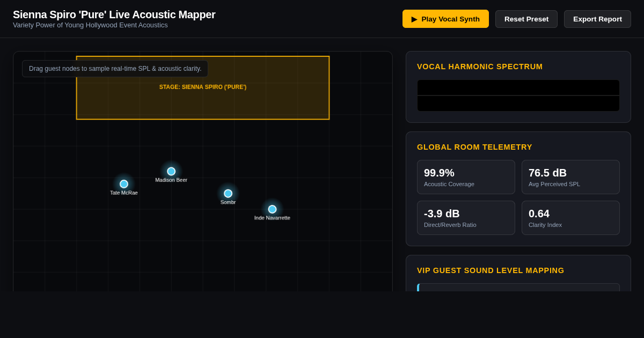644x338 pixels.
Task: Select the Sombr guest node
Action: (x=228, y=193)
